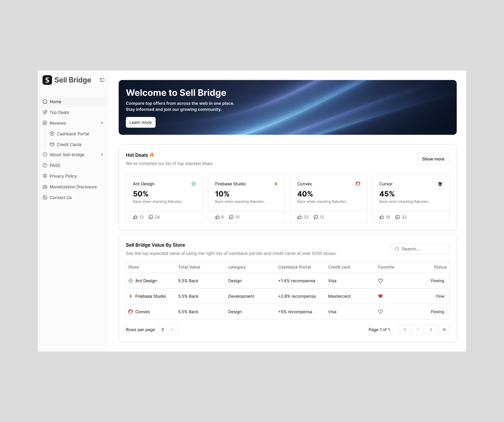
Task: Go to the last page
Action: [x=444, y=330]
